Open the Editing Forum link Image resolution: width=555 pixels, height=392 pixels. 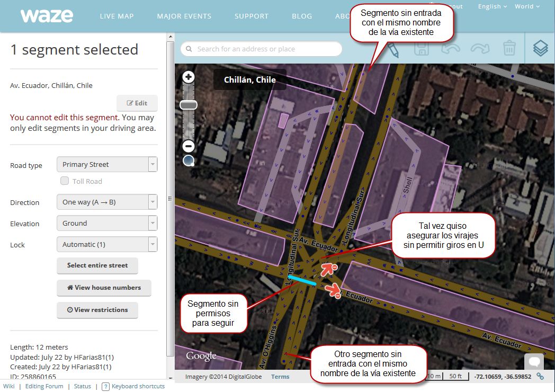click(44, 386)
